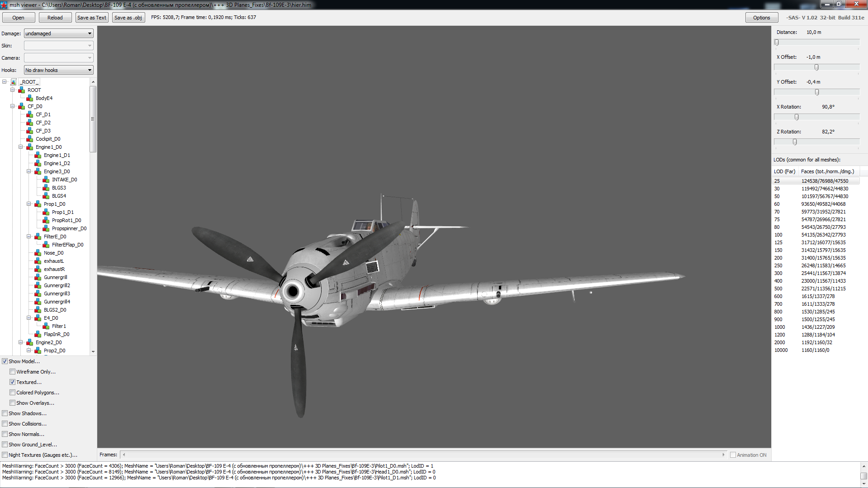Enable Show Overlays checkbox

13,403
